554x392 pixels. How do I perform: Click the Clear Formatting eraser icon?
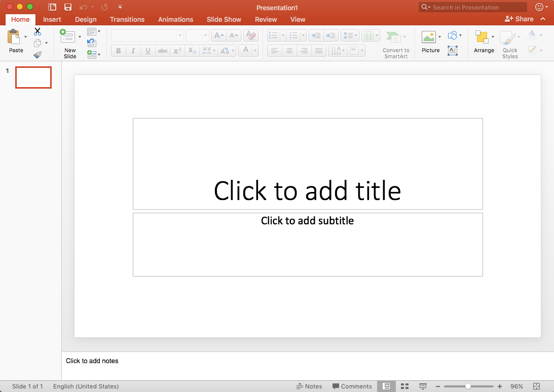(251, 35)
